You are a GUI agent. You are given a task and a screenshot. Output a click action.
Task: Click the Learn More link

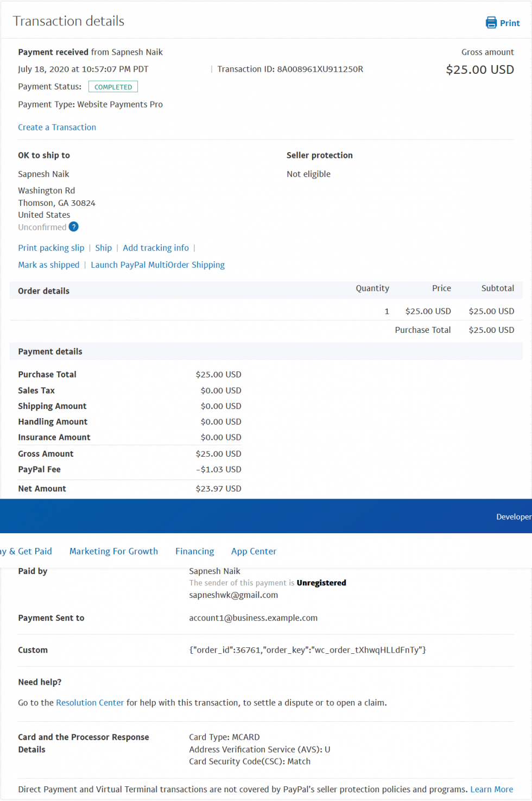(491, 789)
